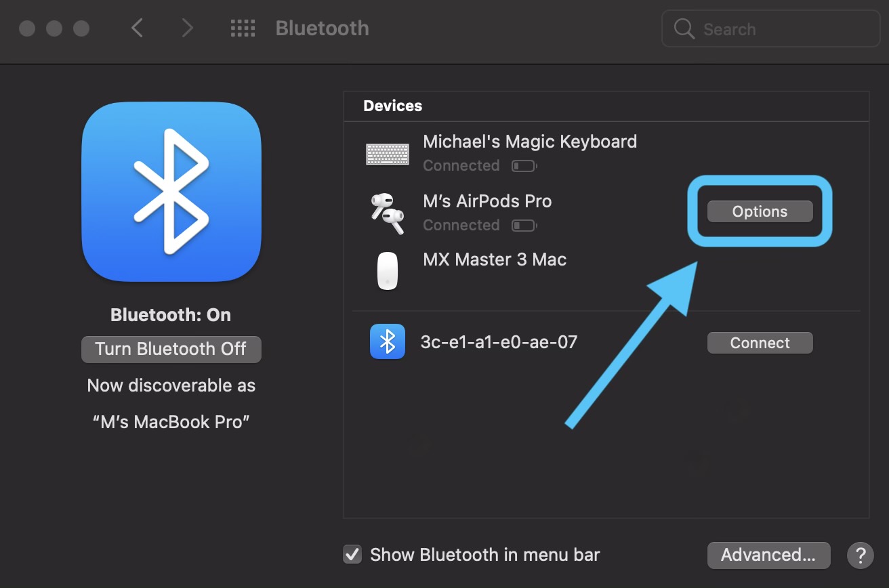889x588 pixels.
Task: Select the MX Master 3 mouse icon
Action: [387, 270]
